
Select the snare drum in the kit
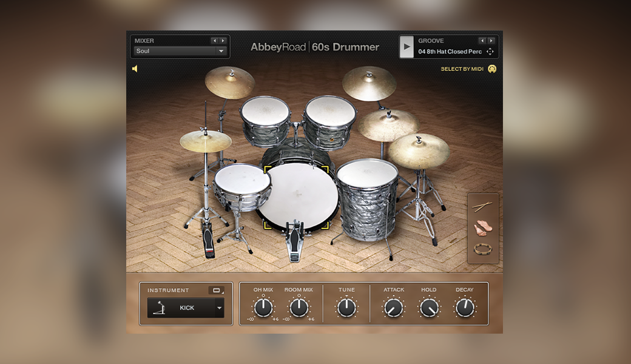tap(241, 186)
